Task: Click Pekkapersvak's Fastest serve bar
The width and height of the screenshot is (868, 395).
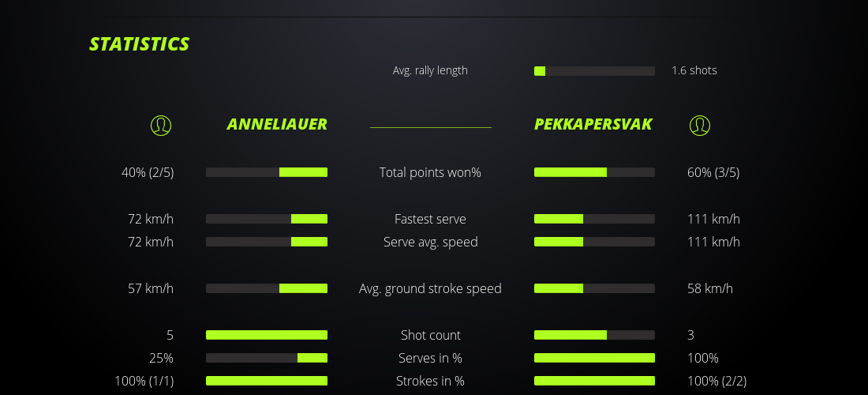Action: [594, 219]
